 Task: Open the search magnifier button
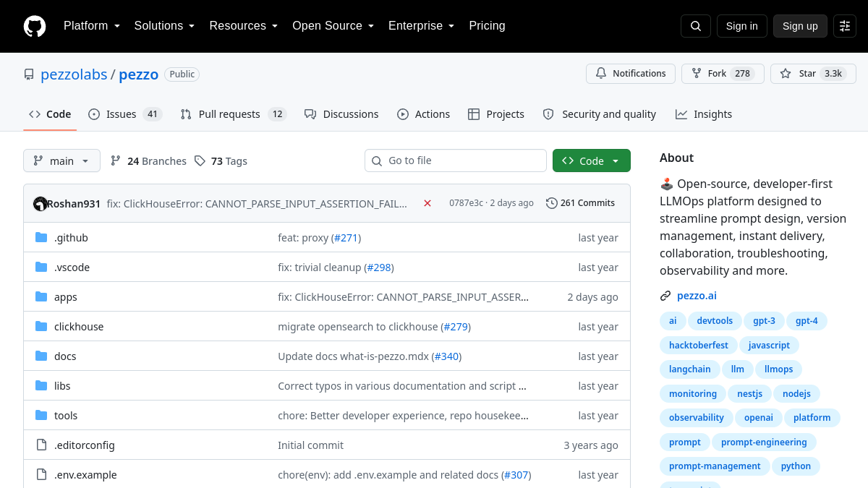tap(696, 26)
